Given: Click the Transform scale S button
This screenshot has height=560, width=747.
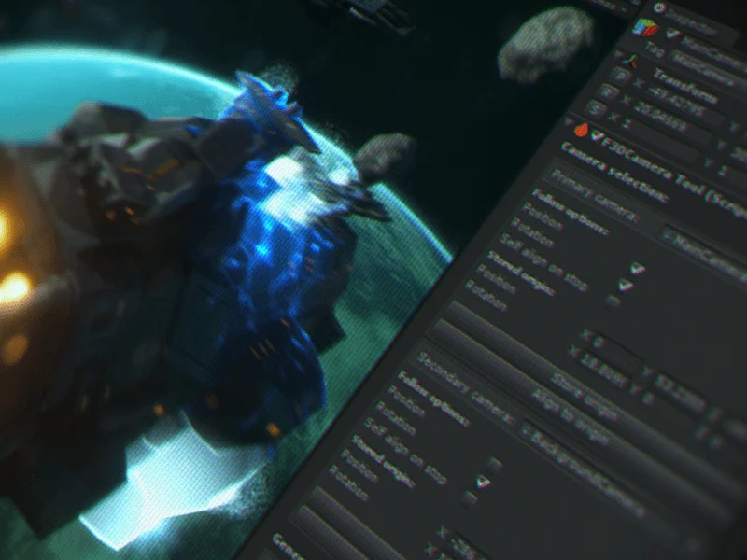Looking at the screenshot, I should [596, 109].
